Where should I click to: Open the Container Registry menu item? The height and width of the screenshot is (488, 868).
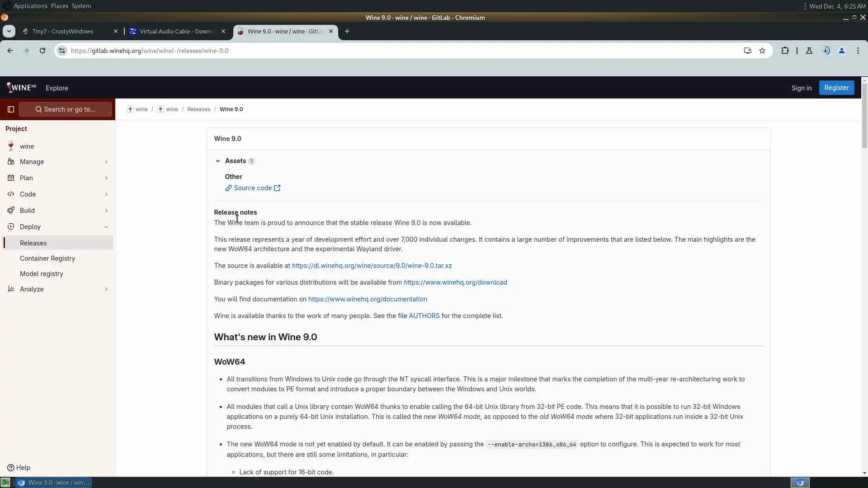[x=47, y=258]
